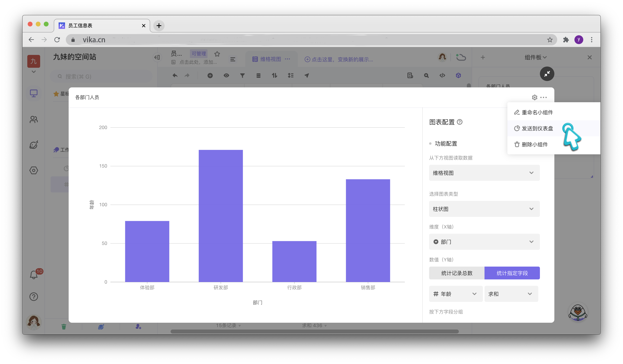The height and width of the screenshot is (364, 623).
Task: Click the help question mark in sidebar
Action: coord(34,296)
